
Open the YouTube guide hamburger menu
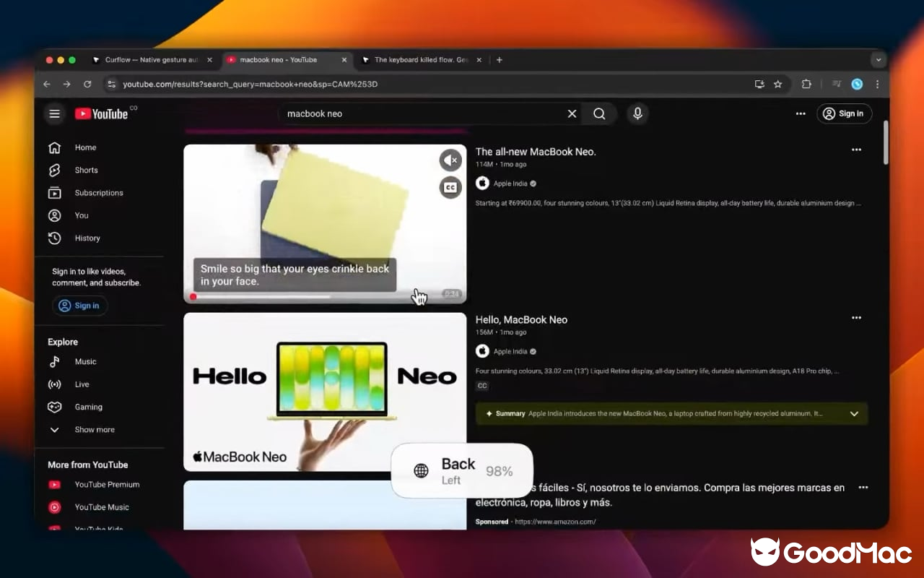[55, 113]
